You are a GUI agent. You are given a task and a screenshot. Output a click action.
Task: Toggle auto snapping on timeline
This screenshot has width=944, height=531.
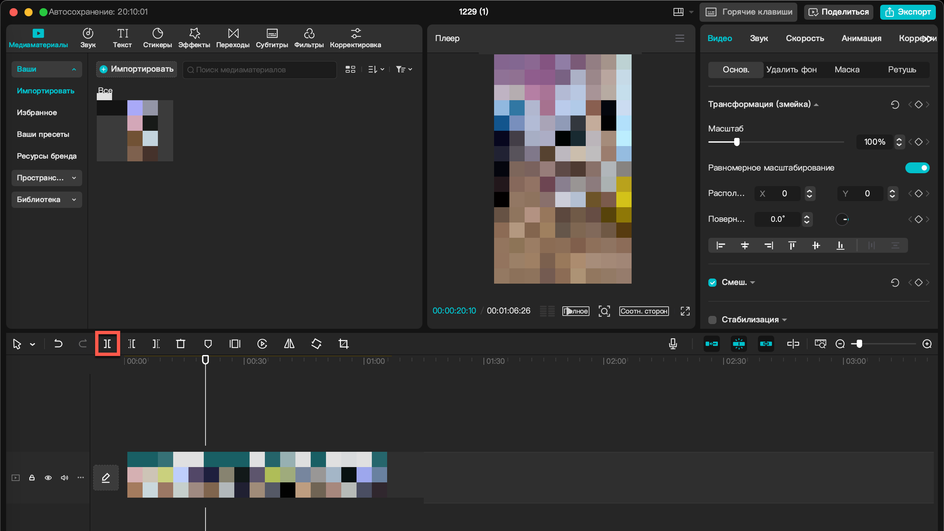(739, 344)
